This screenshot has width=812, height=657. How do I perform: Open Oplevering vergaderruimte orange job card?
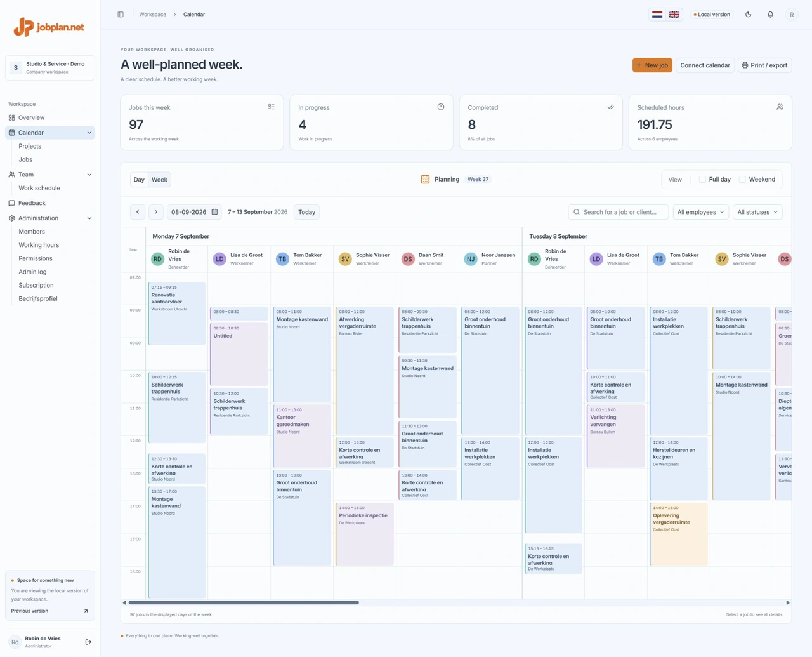679,534
